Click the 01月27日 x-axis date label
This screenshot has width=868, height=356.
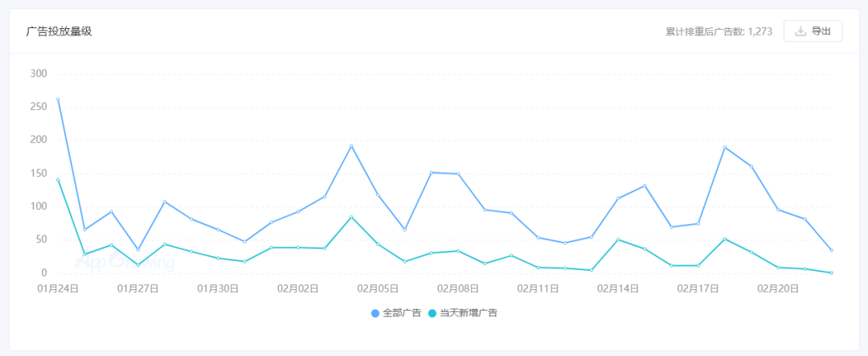[138, 288]
